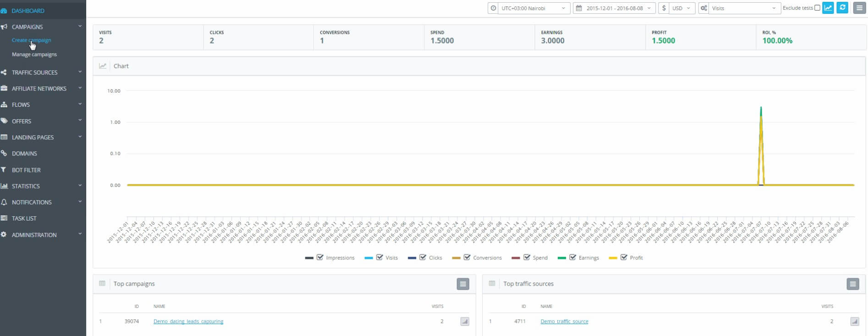The image size is (868, 336).
Task: Open the Demo_dating_leads_capturing campaign link
Action: coord(188,321)
